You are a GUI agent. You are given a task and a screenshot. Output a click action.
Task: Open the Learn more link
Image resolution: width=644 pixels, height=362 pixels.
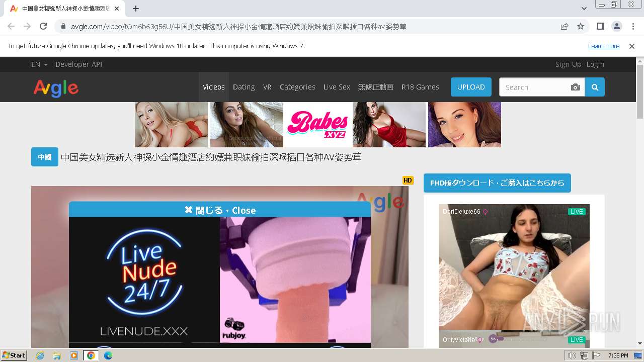604,46
